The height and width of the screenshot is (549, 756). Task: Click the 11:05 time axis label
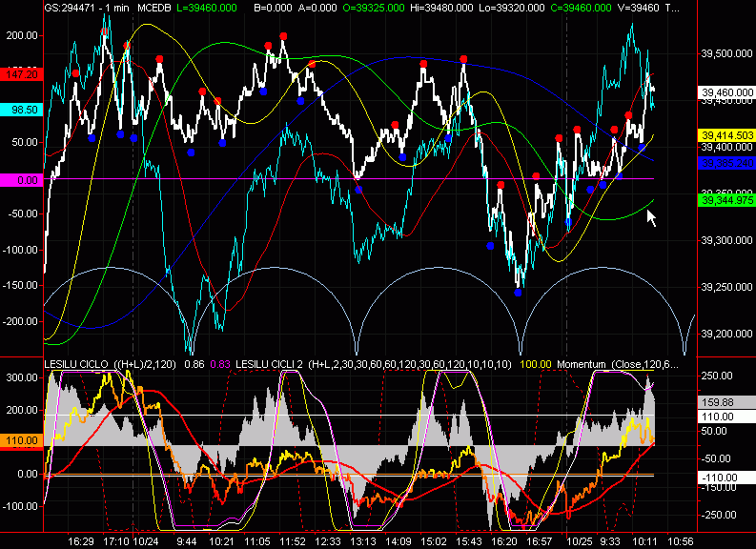[257, 541]
